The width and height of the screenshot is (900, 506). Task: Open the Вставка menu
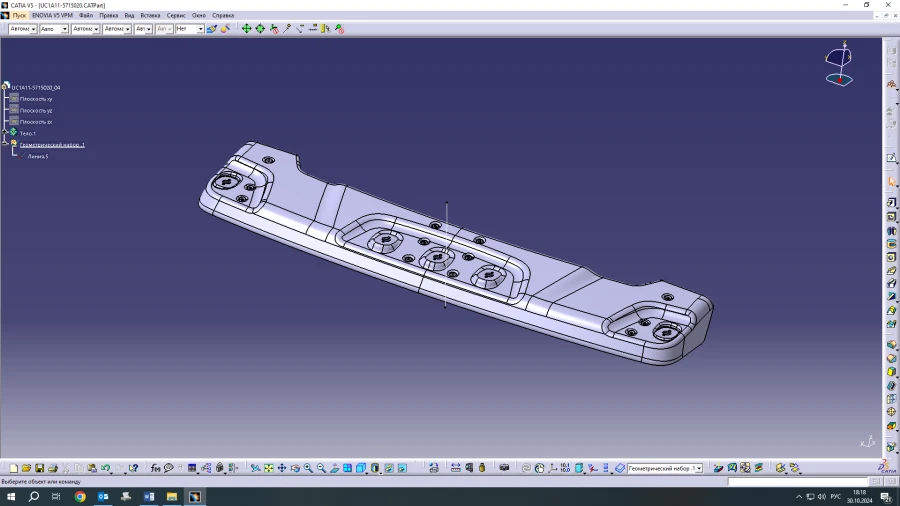[150, 15]
